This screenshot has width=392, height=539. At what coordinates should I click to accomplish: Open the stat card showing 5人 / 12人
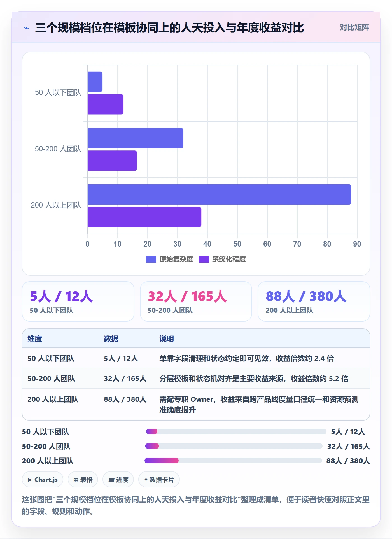coord(78,301)
